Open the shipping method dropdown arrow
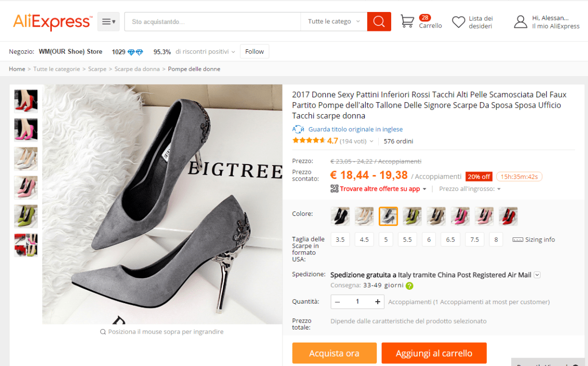588x366 pixels. coord(537,275)
